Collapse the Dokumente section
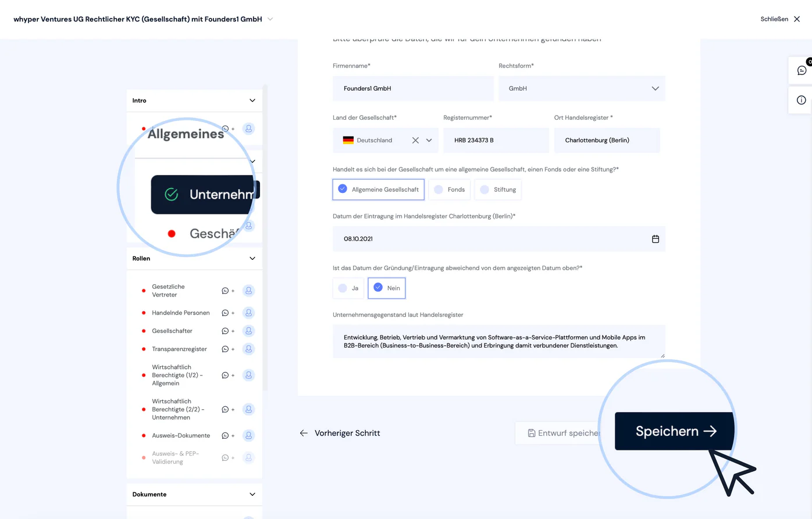The width and height of the screenshot is (812, 519). pos(252,495)
